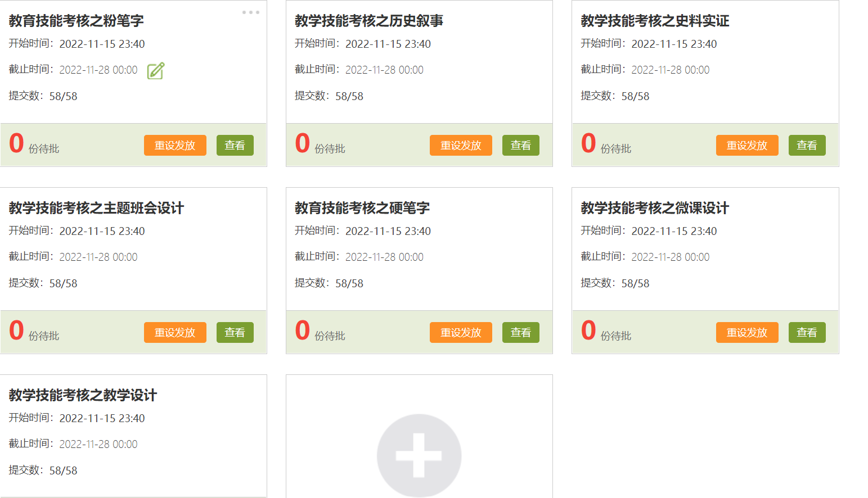Open the three-dot menu on 粉笔字 card
This screenshot has height=498, width=868.
coord(250,12)
